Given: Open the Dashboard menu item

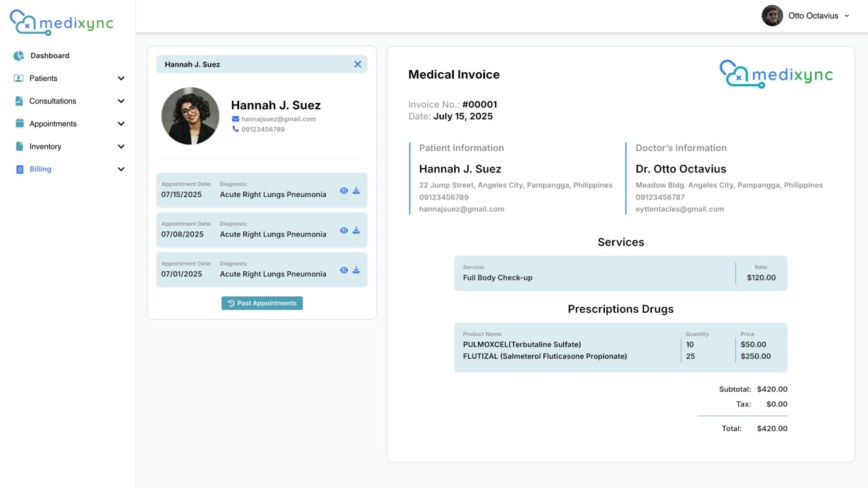Looking at the screenshot, I should coord(50,56).
